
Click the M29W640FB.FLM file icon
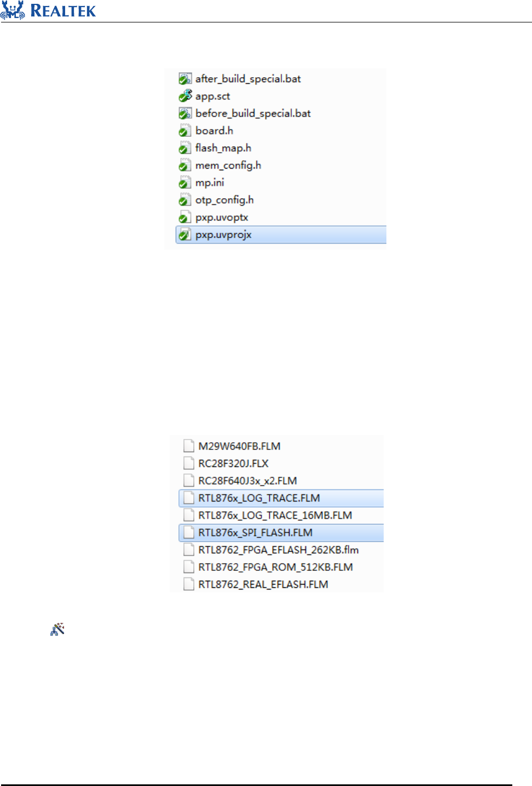tap(189, 446)
